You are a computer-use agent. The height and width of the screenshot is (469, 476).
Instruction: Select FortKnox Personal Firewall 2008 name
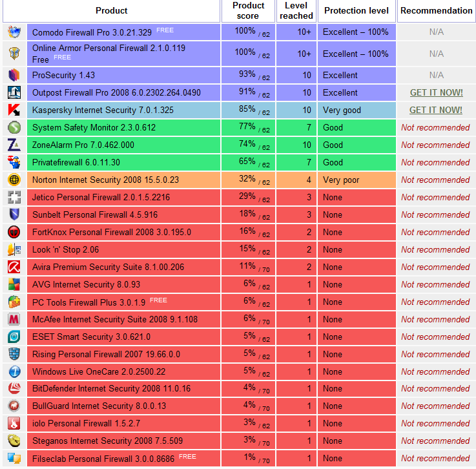point(112,232)
